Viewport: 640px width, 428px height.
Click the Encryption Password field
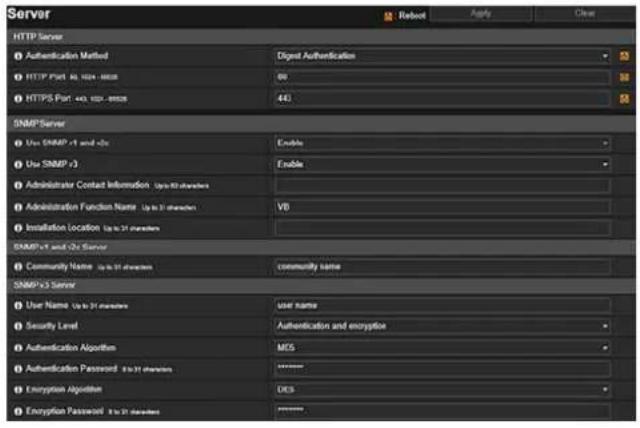point(442,411)
